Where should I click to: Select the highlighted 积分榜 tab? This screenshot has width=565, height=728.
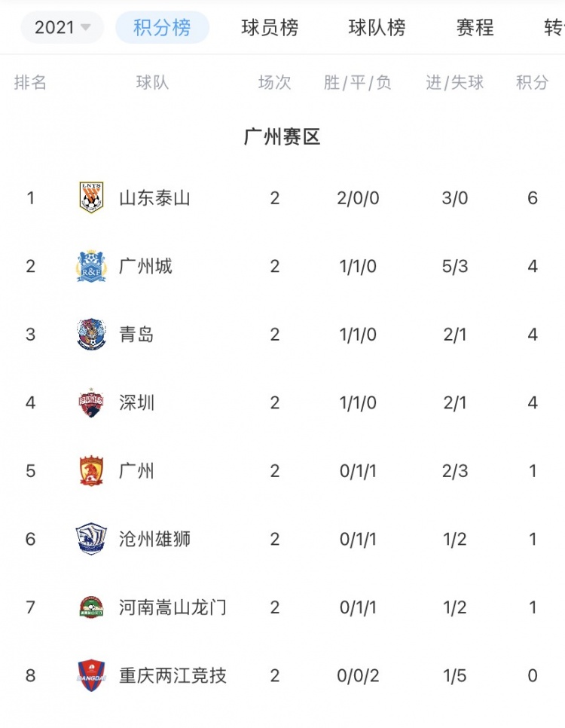[x=162, y=27]
